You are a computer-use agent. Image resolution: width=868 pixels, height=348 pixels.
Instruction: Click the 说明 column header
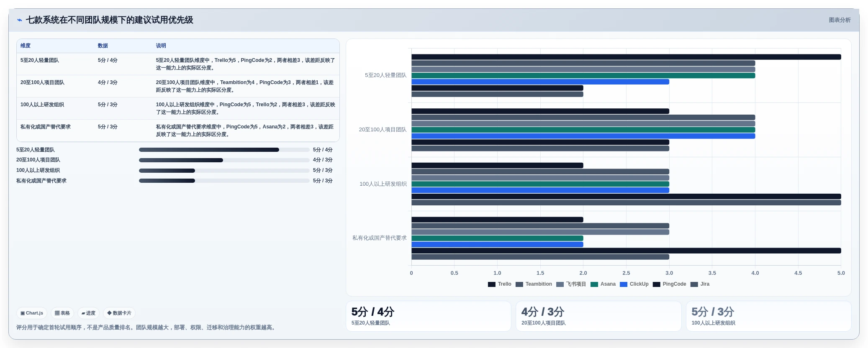coord(161,46)
